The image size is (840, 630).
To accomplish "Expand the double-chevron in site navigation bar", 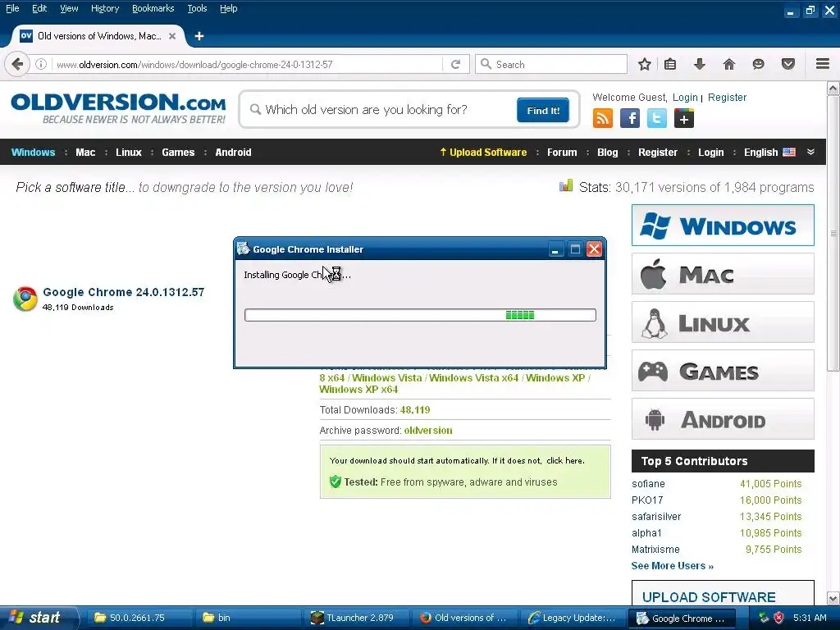I will (x=811, y=152).
